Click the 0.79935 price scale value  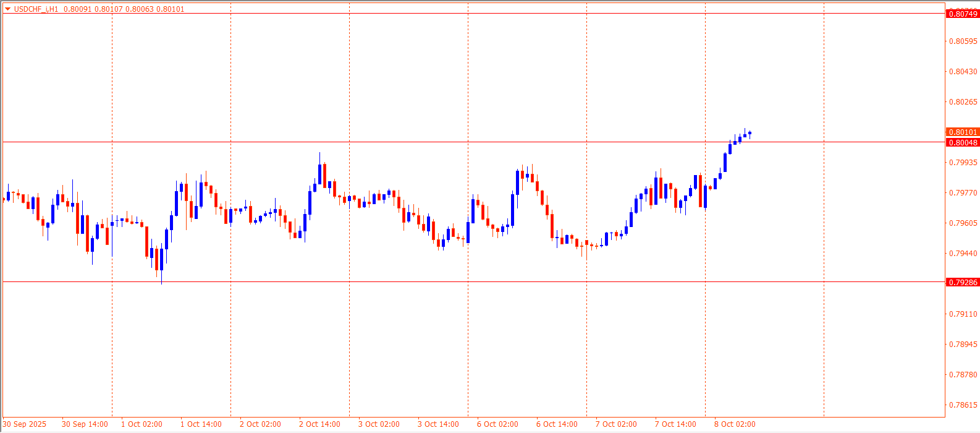[963, 163]
